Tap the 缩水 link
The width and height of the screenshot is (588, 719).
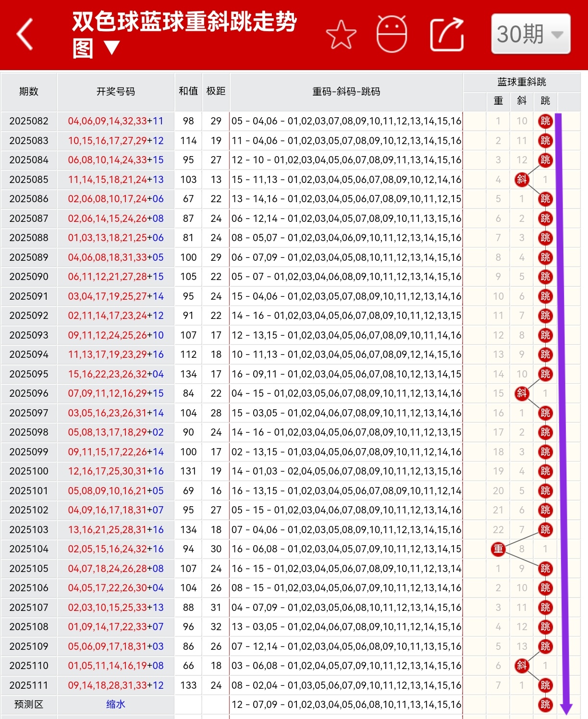(115, 705)
